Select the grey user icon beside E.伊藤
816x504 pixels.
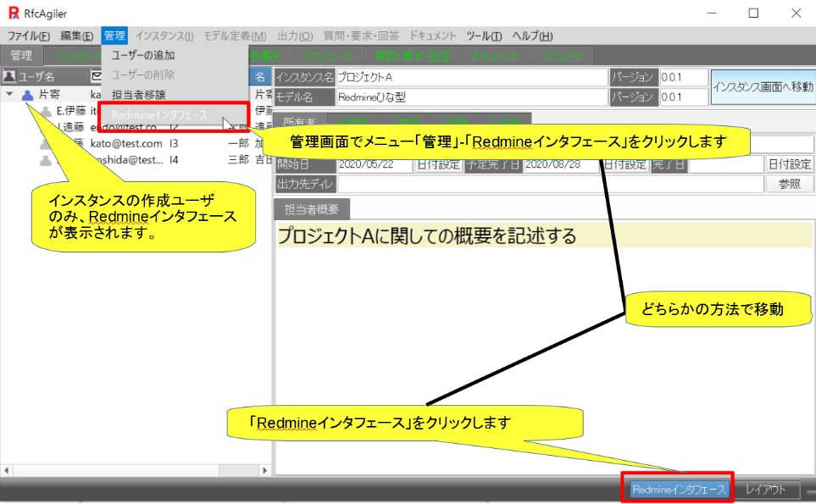click(x=47, y=111)
